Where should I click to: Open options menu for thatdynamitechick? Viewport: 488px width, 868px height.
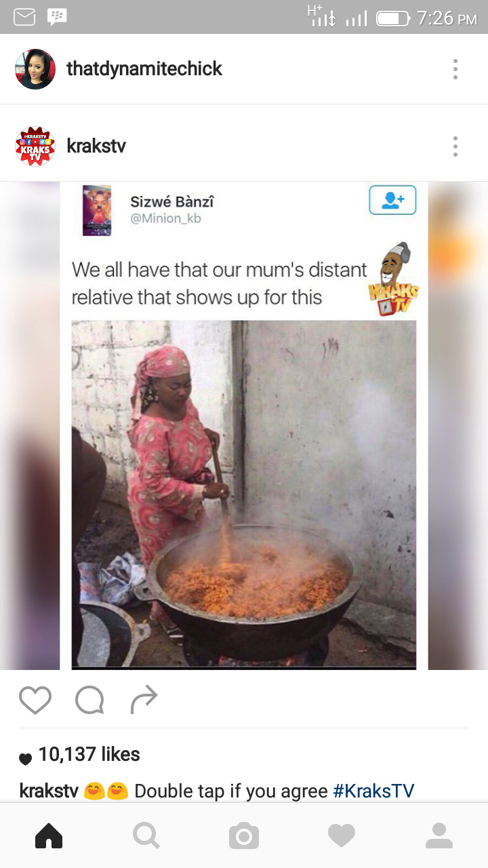tap(455, 69)
